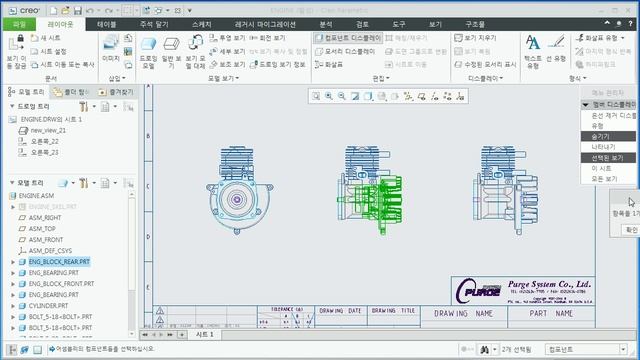The width and height of the screenshot is (640, 360).
Task: Open the 파일 menu tab
Action: coord(19,24)
